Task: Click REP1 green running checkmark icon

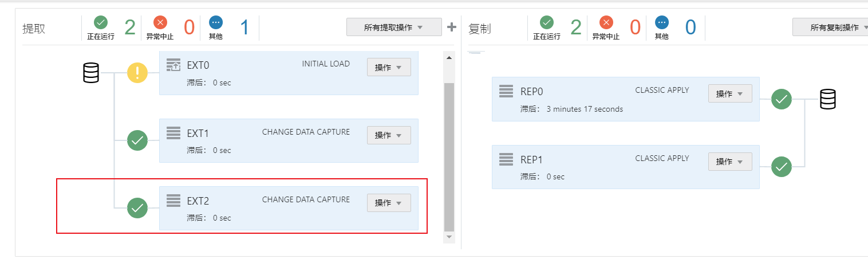Action: pos(782,167)
